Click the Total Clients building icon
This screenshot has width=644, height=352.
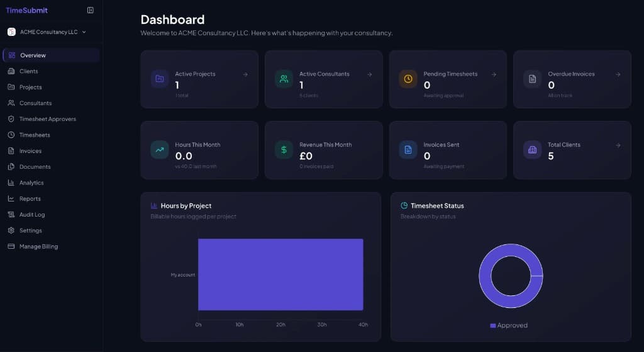pyautogui.click(x=532, y=150)
